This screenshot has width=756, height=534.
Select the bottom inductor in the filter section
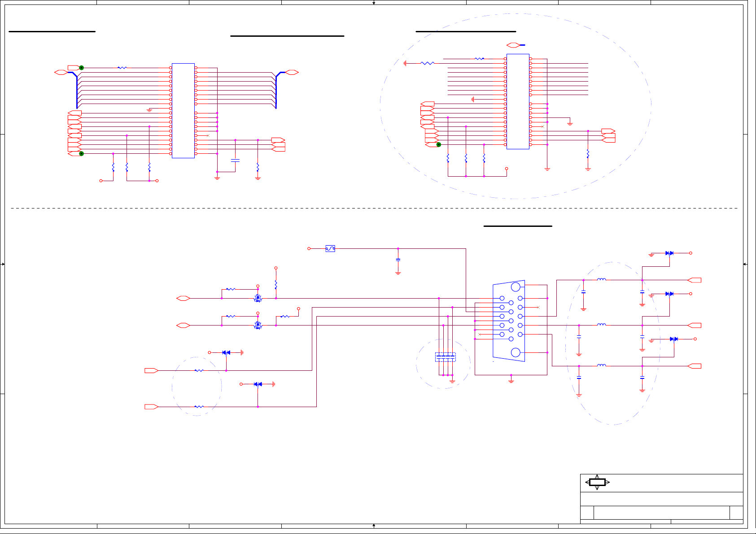[x=602, y=365]
